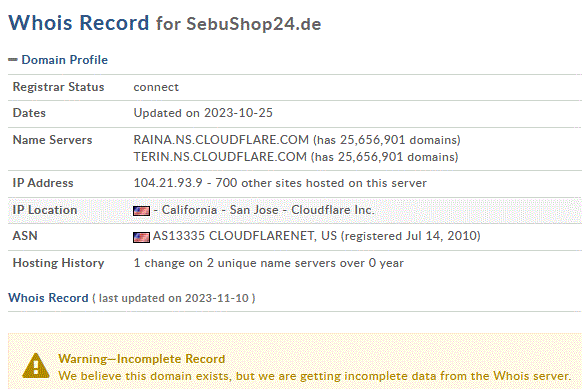
Task: Click the 'connect' registrar status value
Action: (156, 87)
